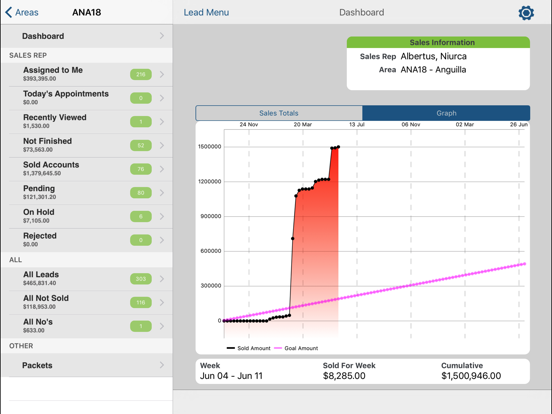Open the On Hold leads

point(87,216)
